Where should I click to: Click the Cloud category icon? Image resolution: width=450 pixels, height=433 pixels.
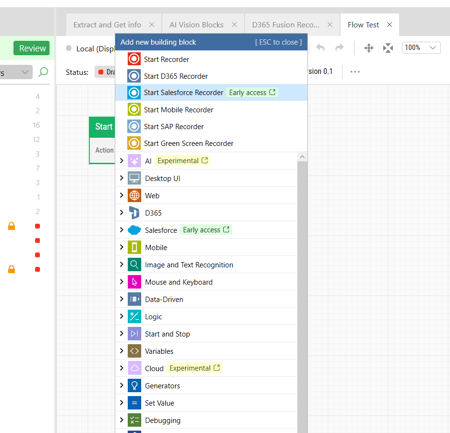(134, 368)
